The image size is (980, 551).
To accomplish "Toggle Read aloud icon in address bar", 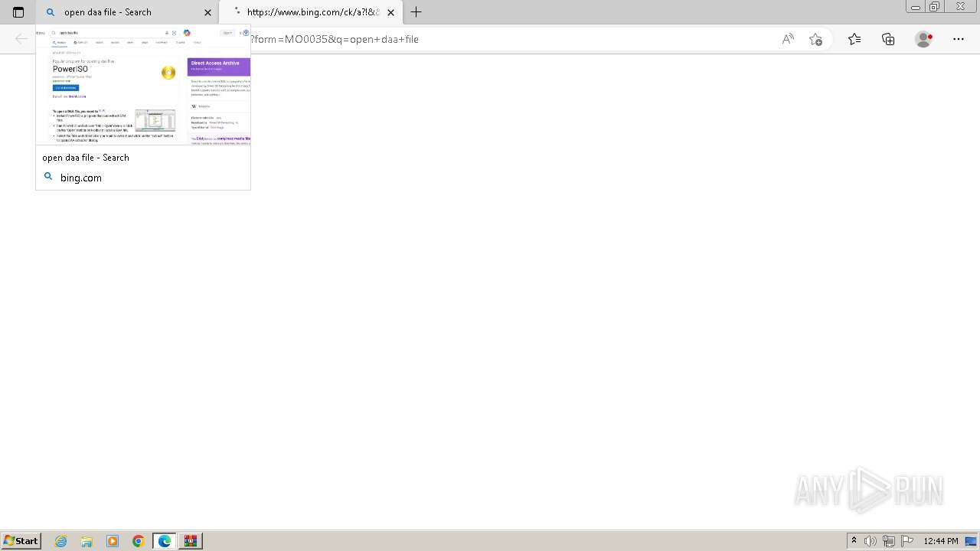I will pos(788,39).
